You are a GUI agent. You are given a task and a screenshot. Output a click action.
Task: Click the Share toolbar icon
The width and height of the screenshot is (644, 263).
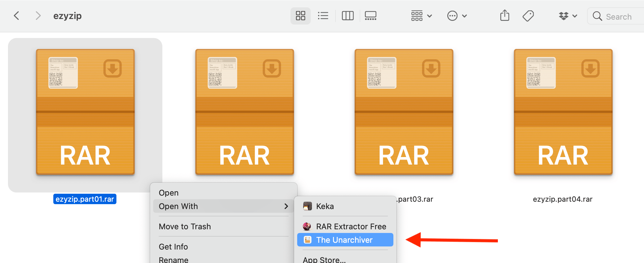[505, 15]
